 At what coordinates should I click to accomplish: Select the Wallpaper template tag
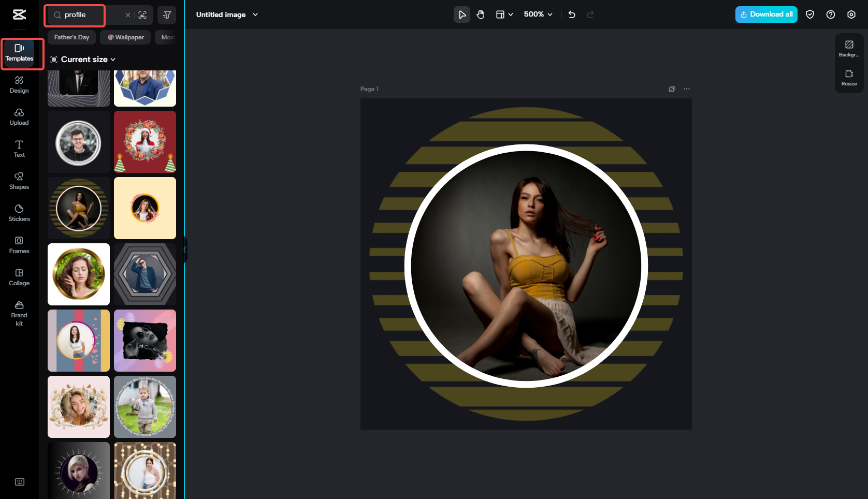125,37
